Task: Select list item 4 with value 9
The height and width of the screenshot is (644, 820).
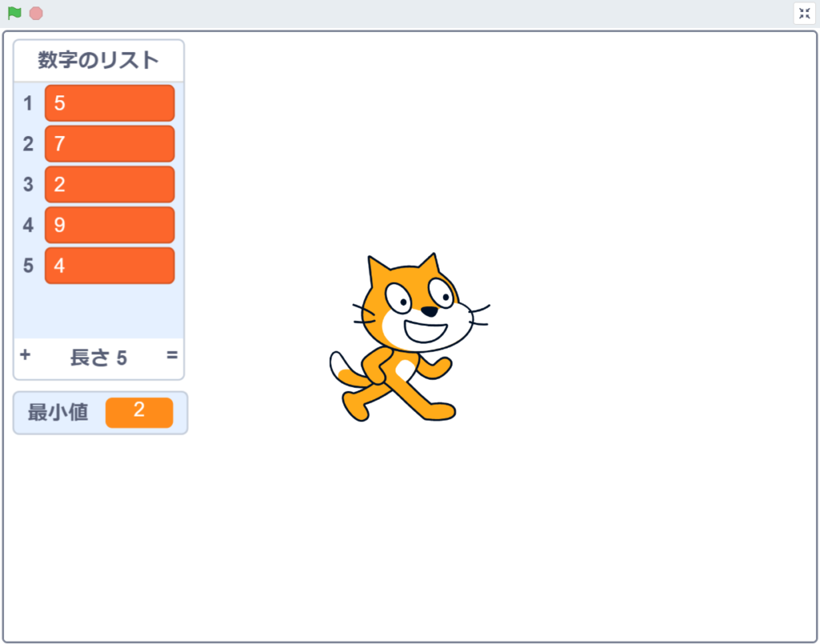Action: click(x=110, y=225)
